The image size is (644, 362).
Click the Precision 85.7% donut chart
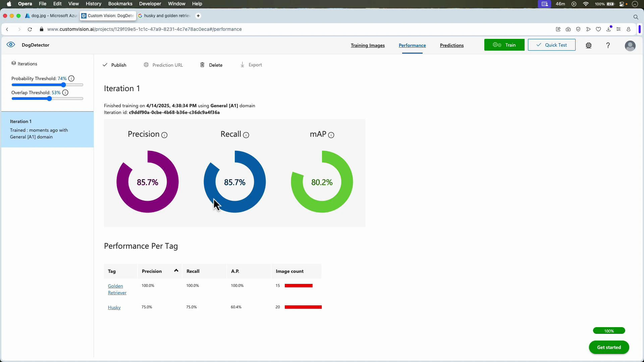pyautogui.click(x=148, y=182)
